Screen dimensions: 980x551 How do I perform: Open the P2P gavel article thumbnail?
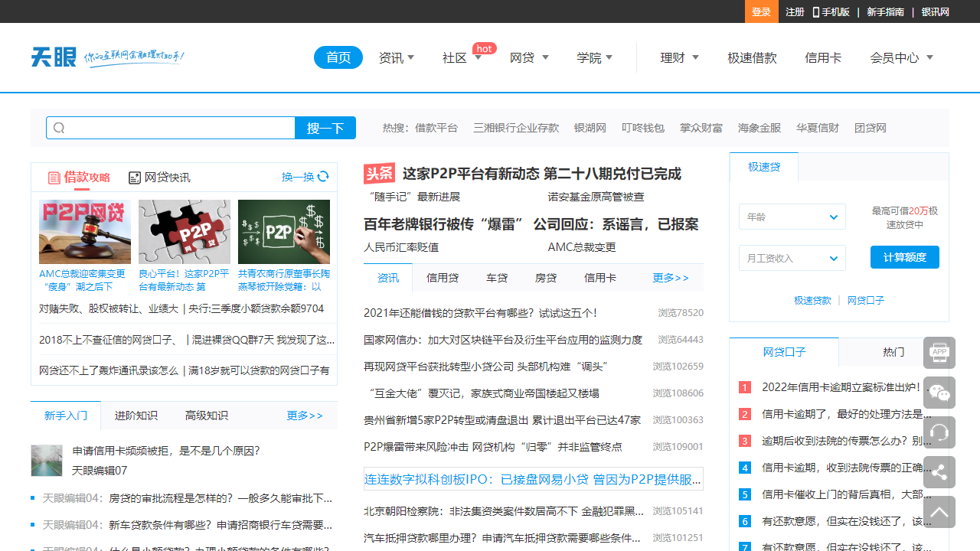[x=85, y=232]
